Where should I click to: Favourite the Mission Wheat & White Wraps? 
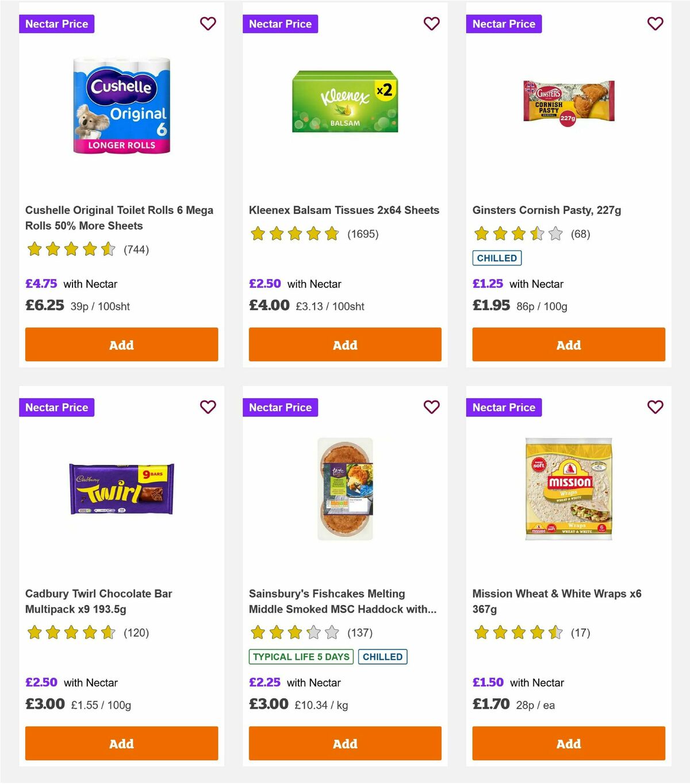pyautogui.click(x=655, y=407)
